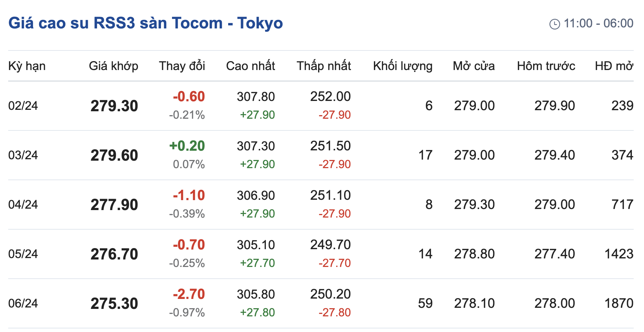The height and width of the screenshot is (332, 644).
Task: Select the 'Hôm trước' column header
Action: coord(546,66)
